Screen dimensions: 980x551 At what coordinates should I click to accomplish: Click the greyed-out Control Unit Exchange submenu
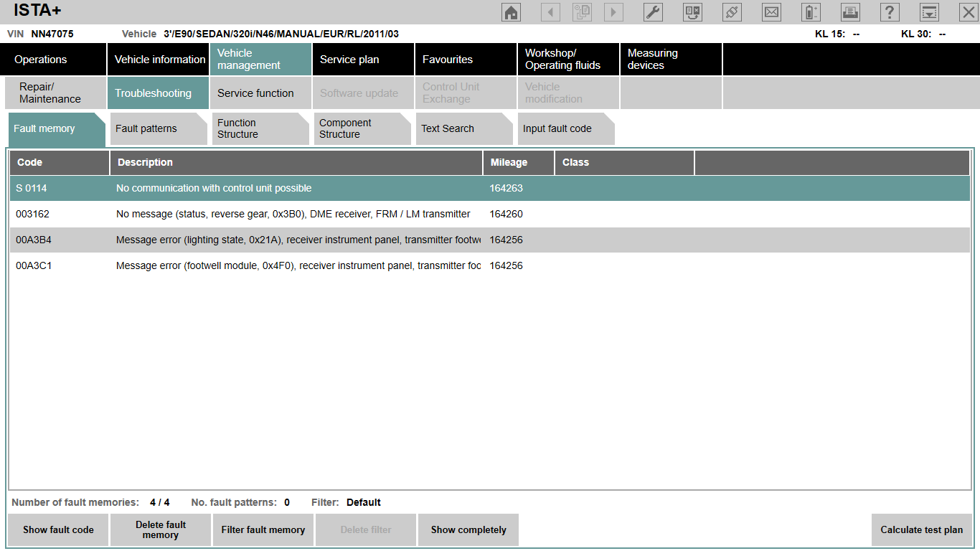pos(466,93)
